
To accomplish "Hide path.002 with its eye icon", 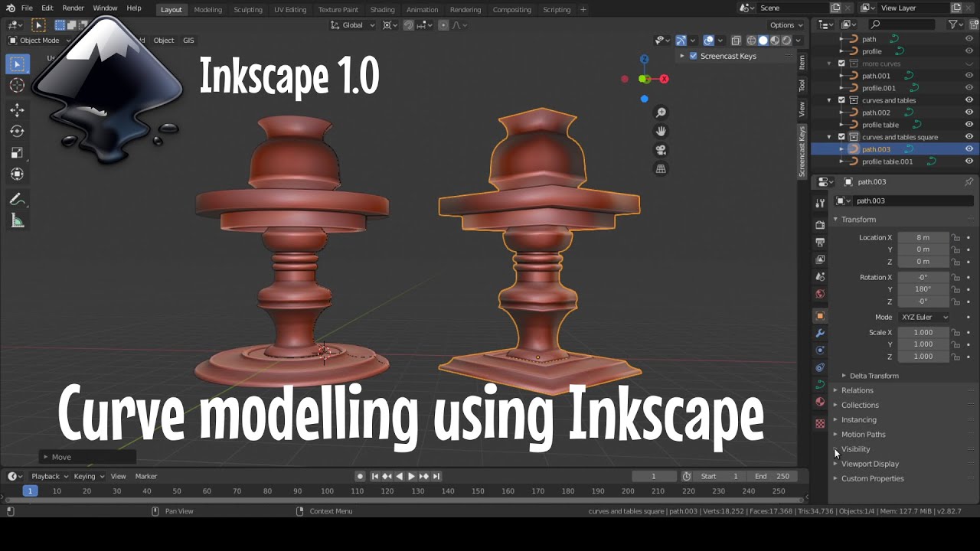I will pyautogui.click(x=969, y=112).
